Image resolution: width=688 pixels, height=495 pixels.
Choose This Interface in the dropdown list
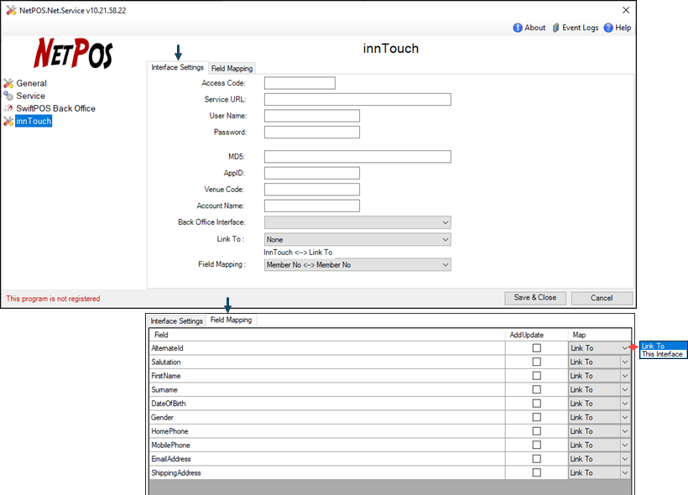point(663,354)
